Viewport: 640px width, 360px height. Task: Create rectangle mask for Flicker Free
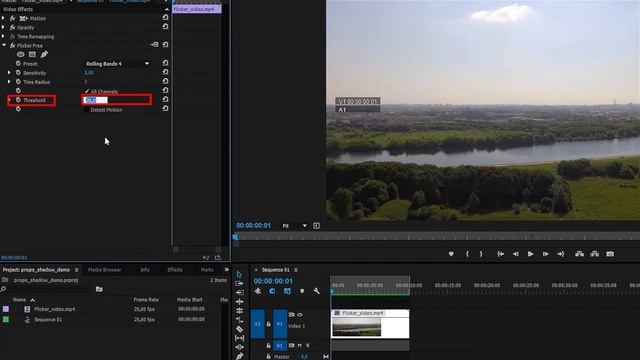coord(32,54)
